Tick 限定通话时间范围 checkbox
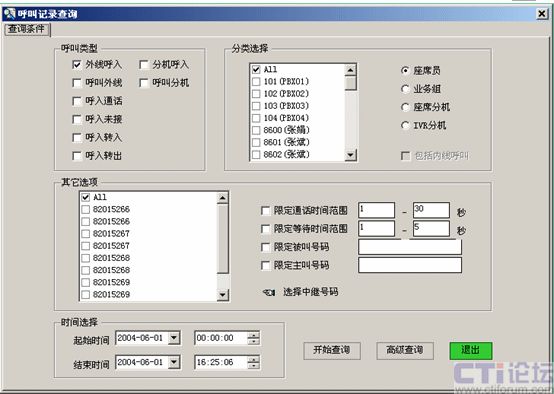 pos(265,211)
